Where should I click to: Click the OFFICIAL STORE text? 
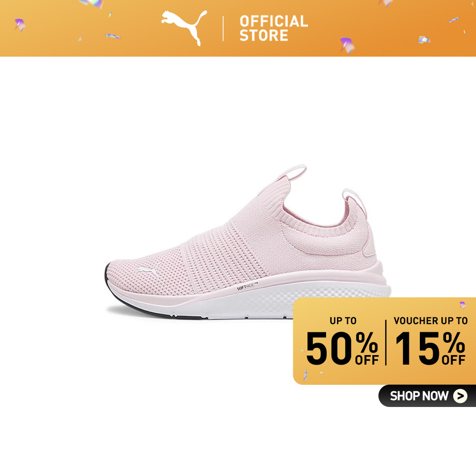[x=274, y=28]
